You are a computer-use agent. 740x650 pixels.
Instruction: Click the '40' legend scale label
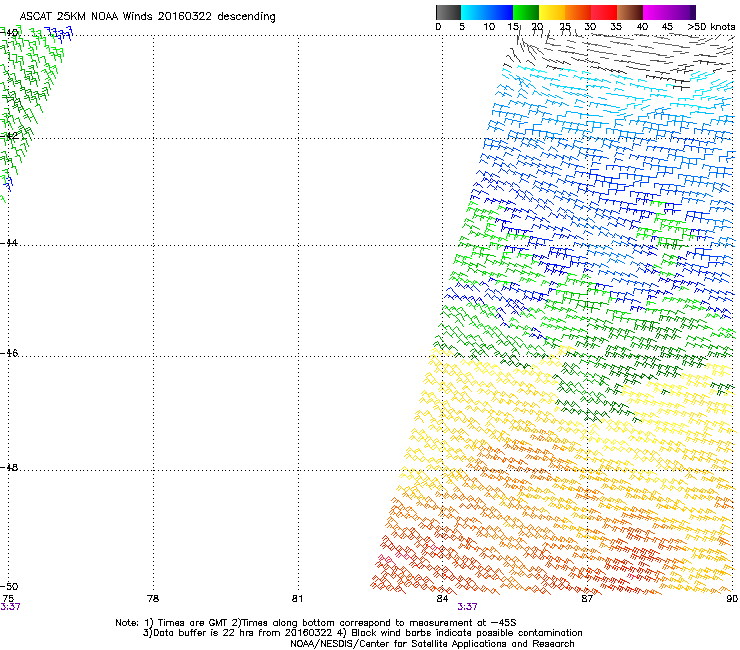tap(642, 27)
